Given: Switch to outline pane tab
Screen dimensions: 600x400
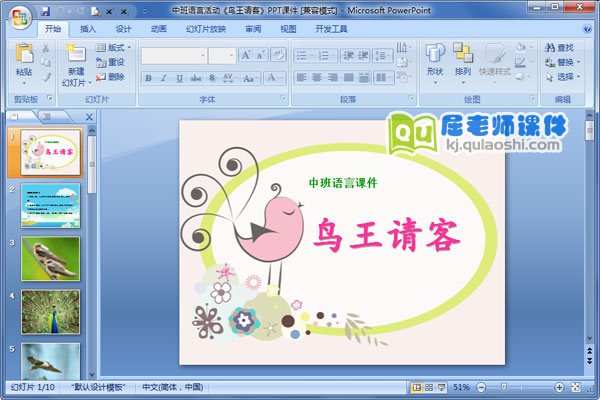Looking at the screenshot, I should (x=47, y=116).
